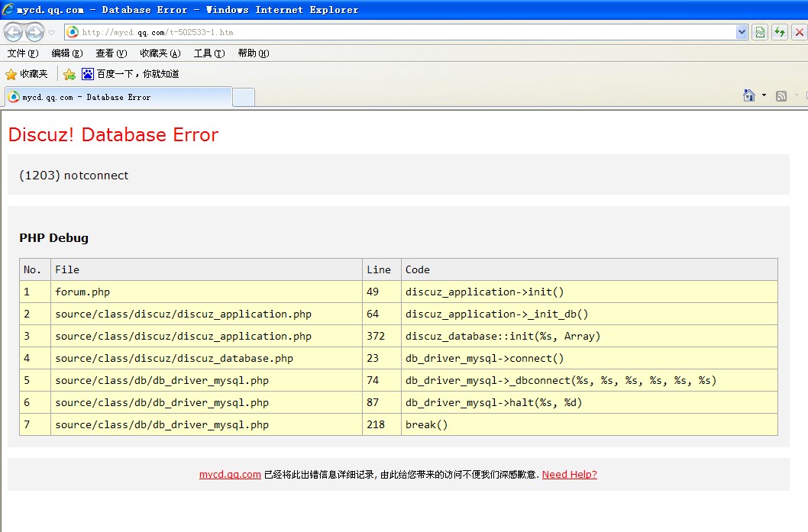Click the 百度一下，你就知道 bookmark link
The height and width of the screenshot is (532, 808).
(x=138, y=74)
